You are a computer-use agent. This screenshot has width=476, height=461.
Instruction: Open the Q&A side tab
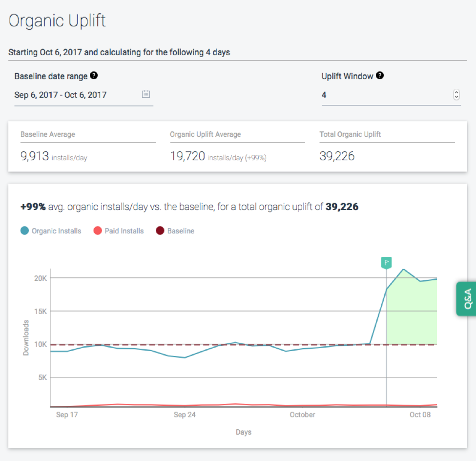pos(466,298)
